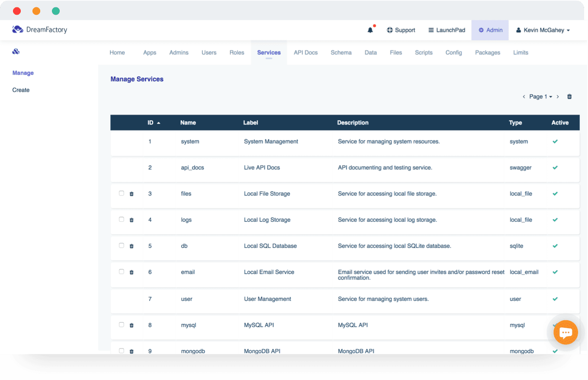Click the cubes icon in the left sidebar
Image resolution: width=588 pixels, height=380 pixels.
16,52
